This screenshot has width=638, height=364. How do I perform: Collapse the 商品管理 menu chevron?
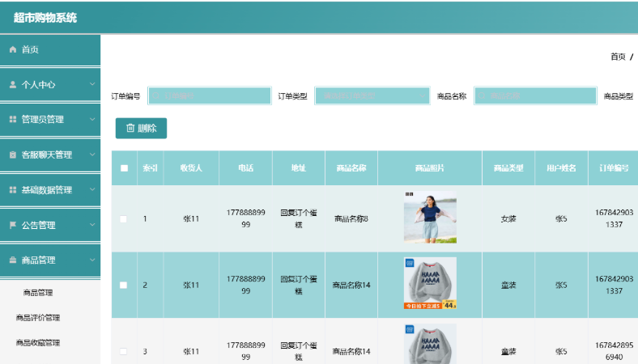[92, 260]
